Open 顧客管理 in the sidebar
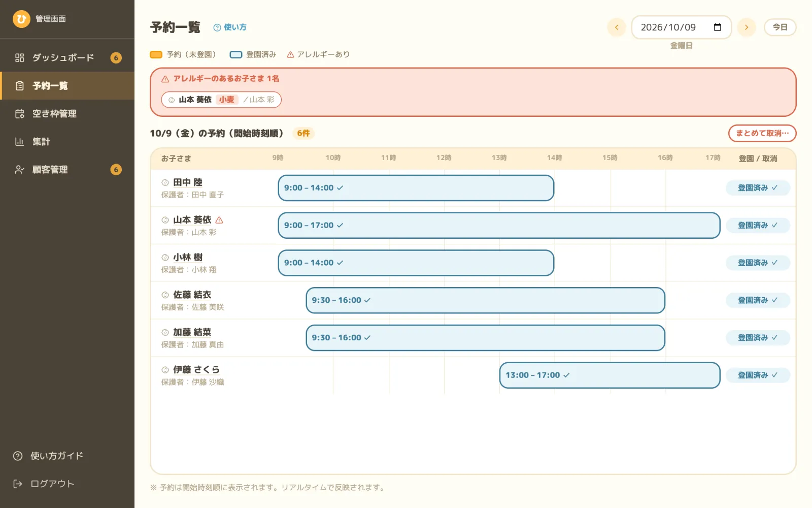Image resolution: width=812 pixels, height=508 pixels. pyautogui.click(x=67, y=170)
